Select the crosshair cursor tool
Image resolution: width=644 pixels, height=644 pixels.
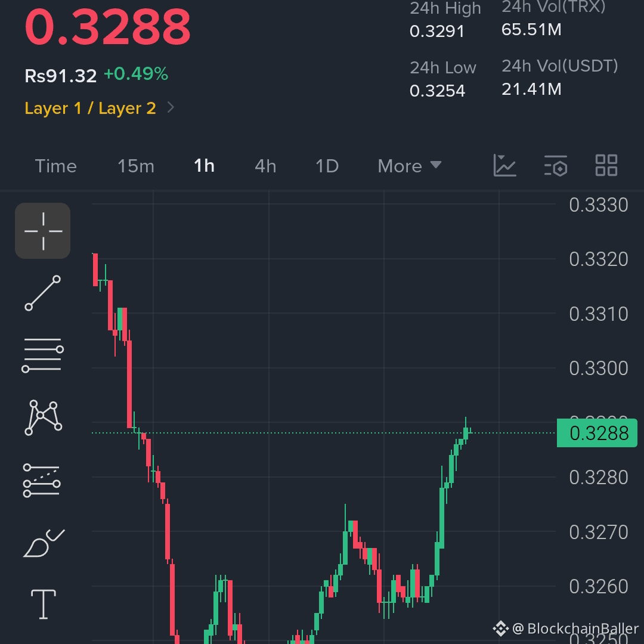point(43,231)
